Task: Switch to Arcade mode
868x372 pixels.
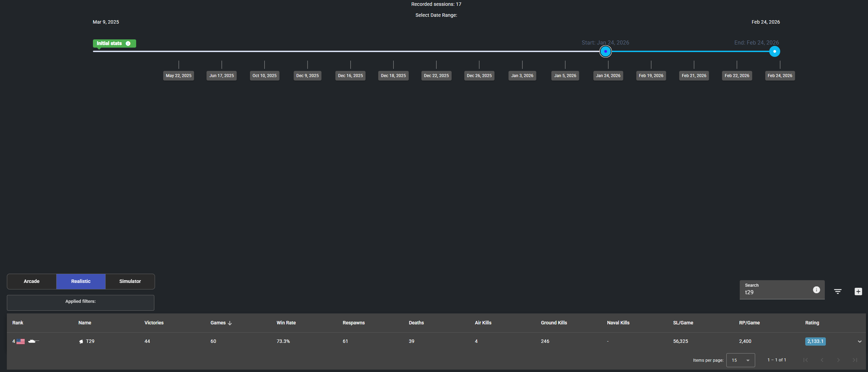Action: (x=32, y=281)
